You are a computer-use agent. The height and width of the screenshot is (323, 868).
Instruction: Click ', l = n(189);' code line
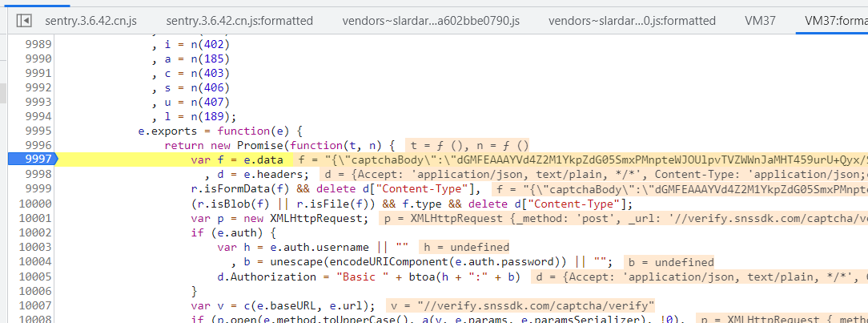194,116
